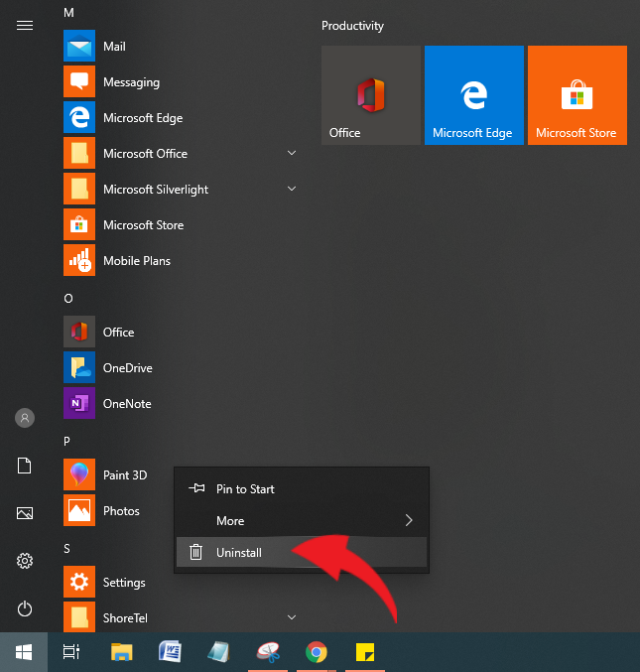
Task: Jump using the letter O header
Action: pyautogui.click(x=68, y=299)
